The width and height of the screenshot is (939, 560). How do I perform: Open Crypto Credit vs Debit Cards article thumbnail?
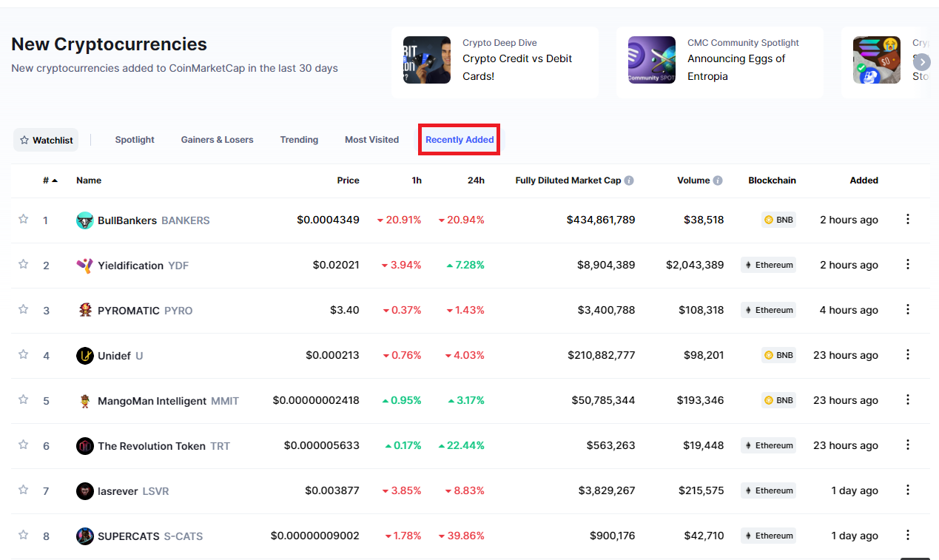(427, 60)
